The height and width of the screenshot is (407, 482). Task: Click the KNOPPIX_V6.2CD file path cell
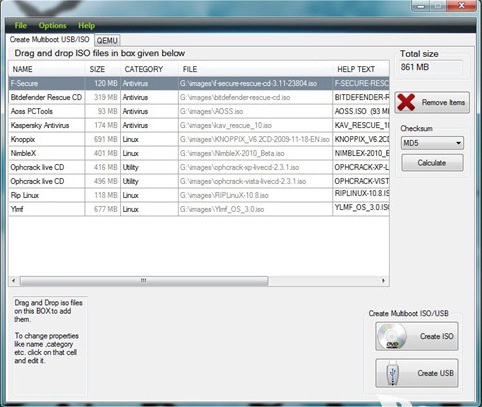point(255,139)
